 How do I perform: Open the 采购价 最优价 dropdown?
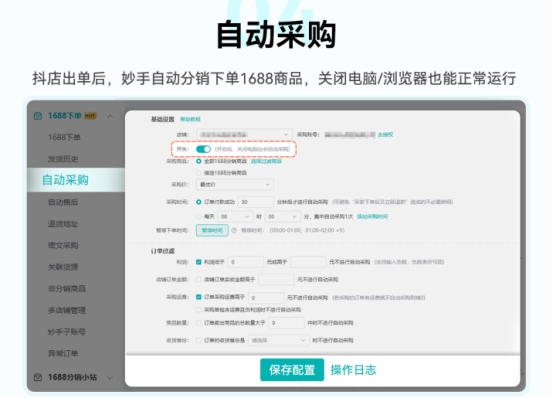pos(235,184)
